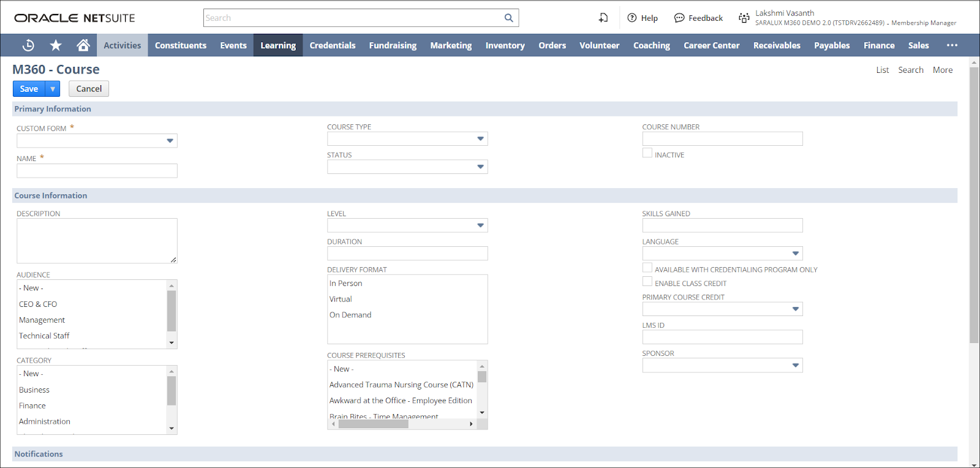Open the Feedback speech bubble icon
Viewport: 980px width, 468px height.
(x=679, y=18)
